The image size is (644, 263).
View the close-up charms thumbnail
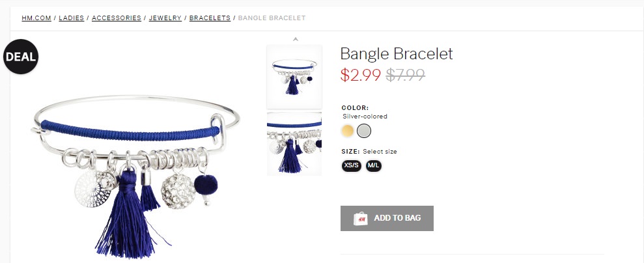pyautogui.click(x=294, y=144)
